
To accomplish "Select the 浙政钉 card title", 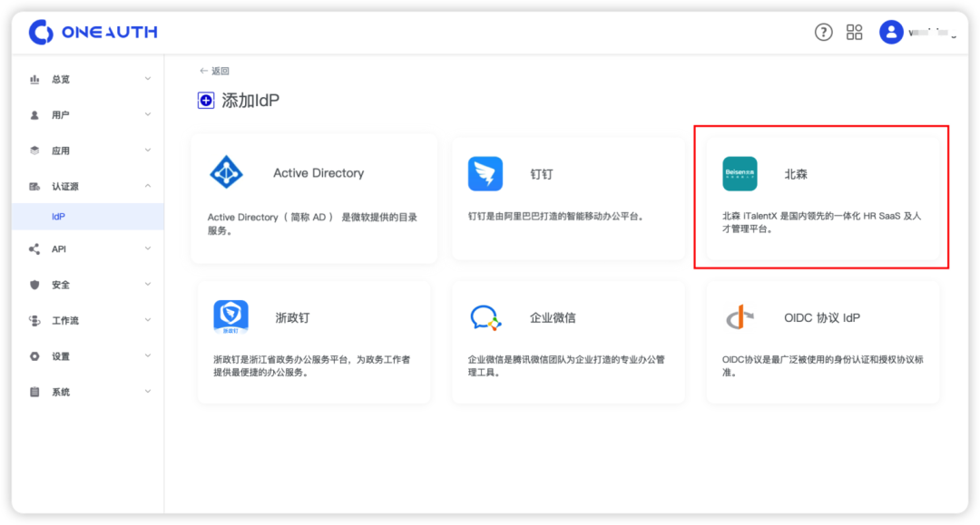I will click(292, 317).
